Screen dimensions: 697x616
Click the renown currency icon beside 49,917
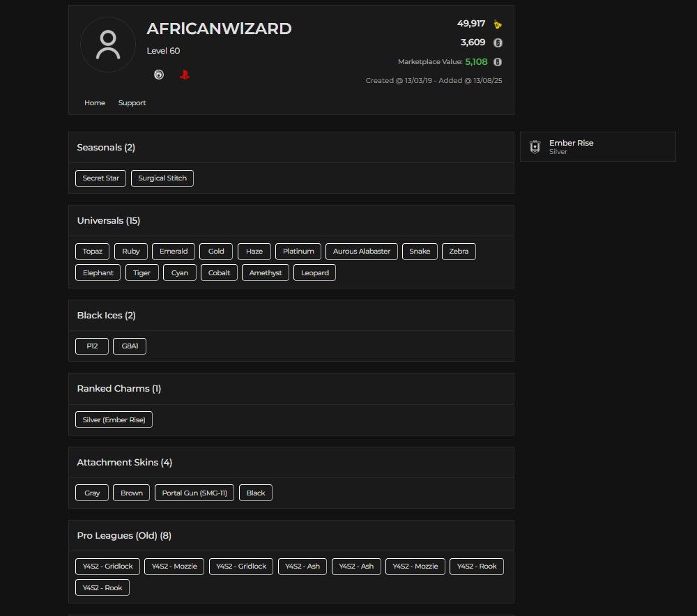click(x=498, y=24)
